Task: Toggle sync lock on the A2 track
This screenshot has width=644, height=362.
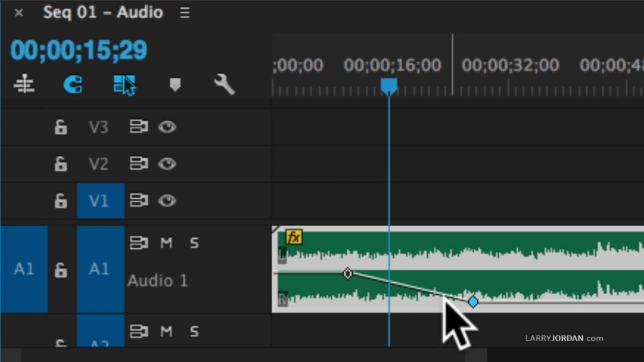Action: [x=139, y=331]
